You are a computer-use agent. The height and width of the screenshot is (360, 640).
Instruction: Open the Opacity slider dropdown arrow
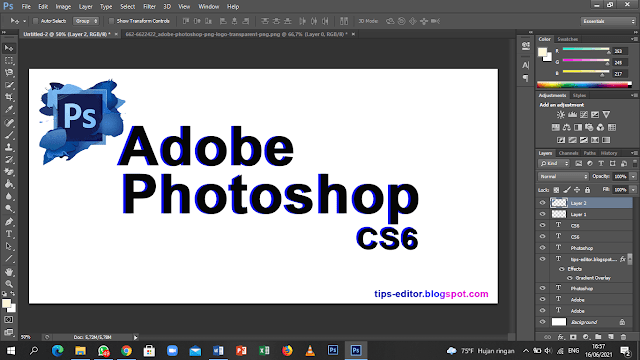click(x=633, y=177)
